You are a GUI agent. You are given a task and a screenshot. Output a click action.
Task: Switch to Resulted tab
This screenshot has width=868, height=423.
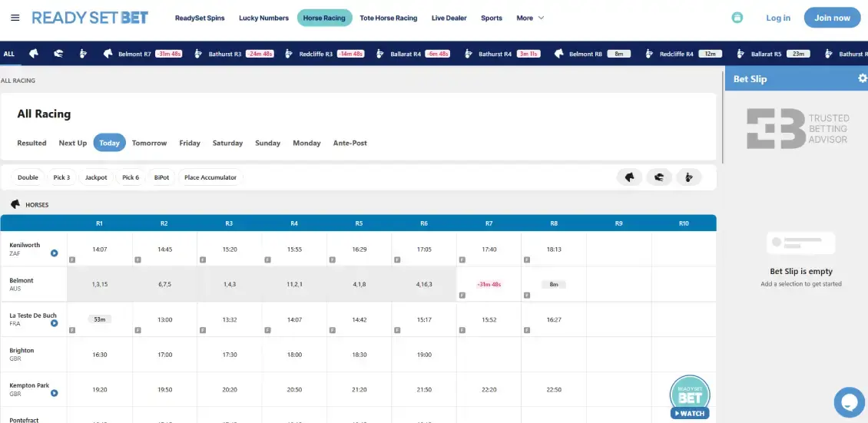tap(31, 143)
